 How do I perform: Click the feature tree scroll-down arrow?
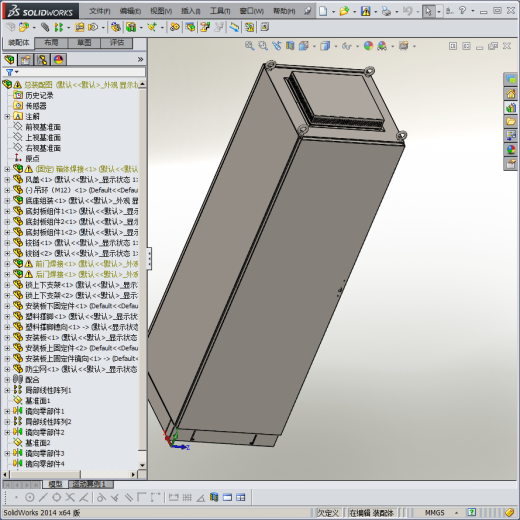(142, 465)
